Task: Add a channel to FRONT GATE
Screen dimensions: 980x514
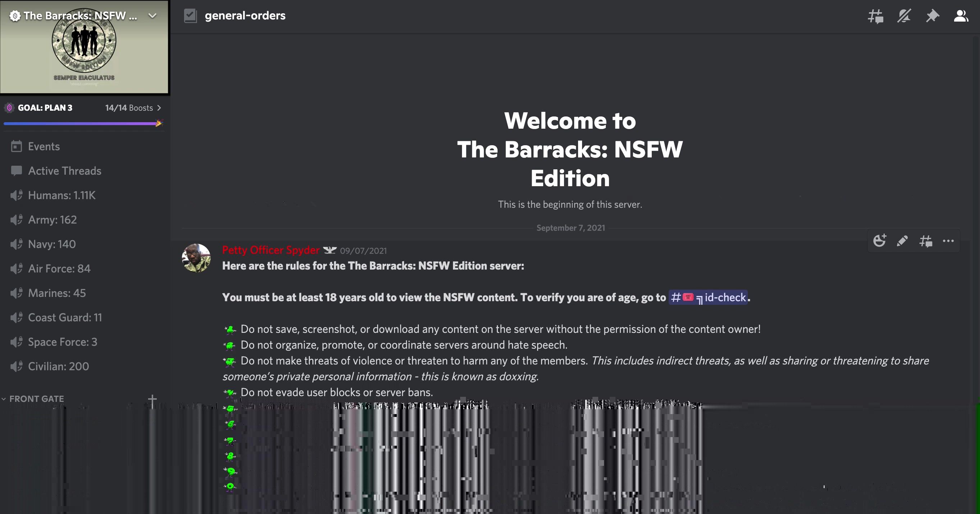Action: tap(152, 400)
